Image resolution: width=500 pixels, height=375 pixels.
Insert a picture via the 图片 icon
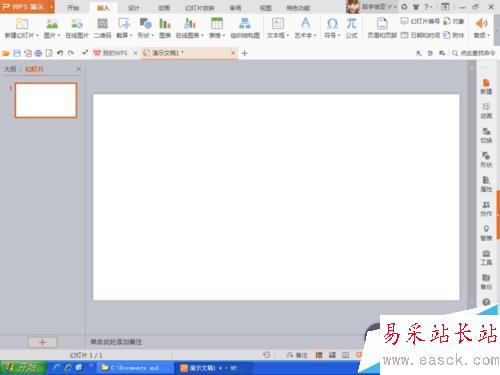pos(52,24)
